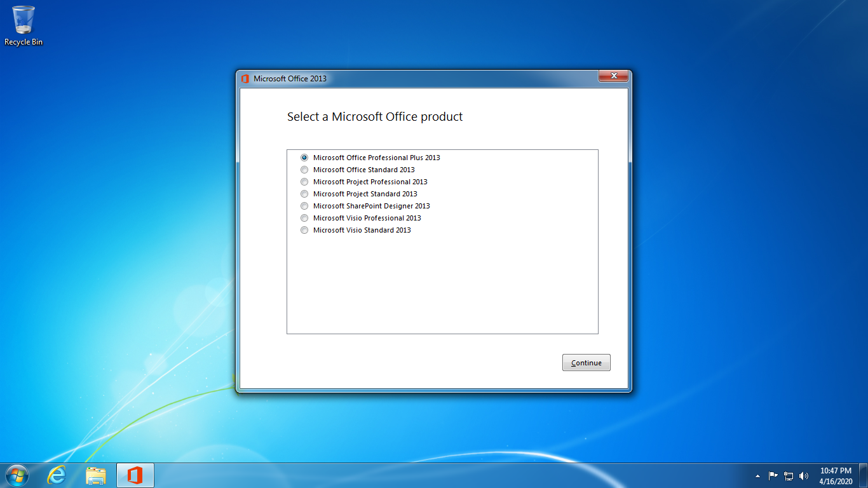Click the clock showing 10:47 PM
The image size is (868, 488).
tap(836, 476)
